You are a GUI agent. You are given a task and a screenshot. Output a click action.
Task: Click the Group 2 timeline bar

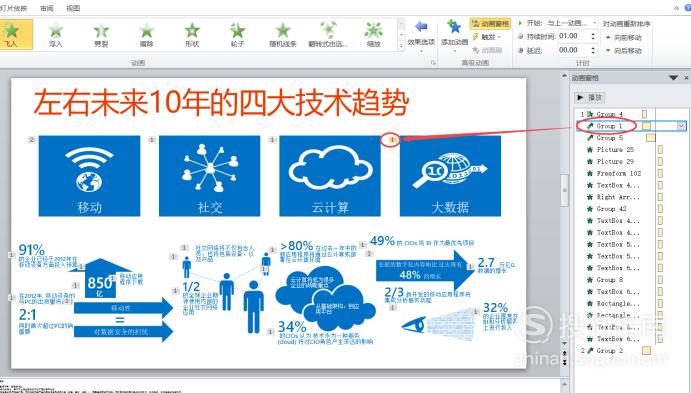pos(646,351)
